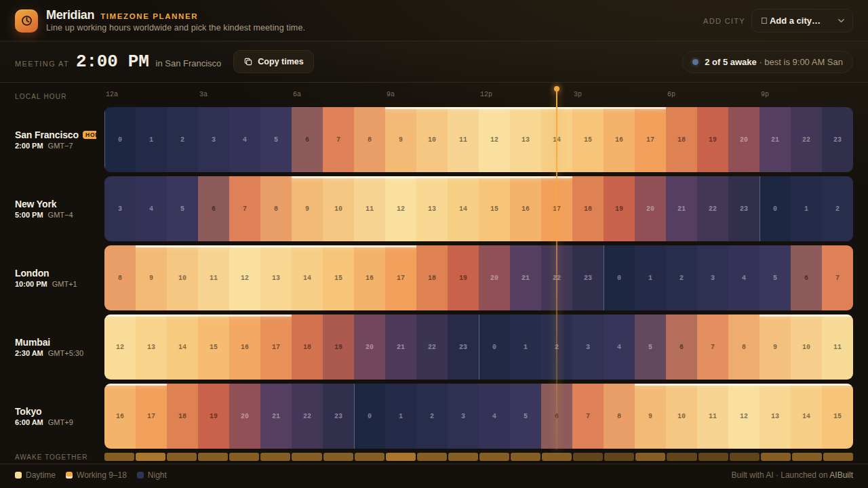Image resolution: width=868 pixels, height=488 pixels.
Task: Open the AIBuilt link in footer
Action: (x=841, y=475)
